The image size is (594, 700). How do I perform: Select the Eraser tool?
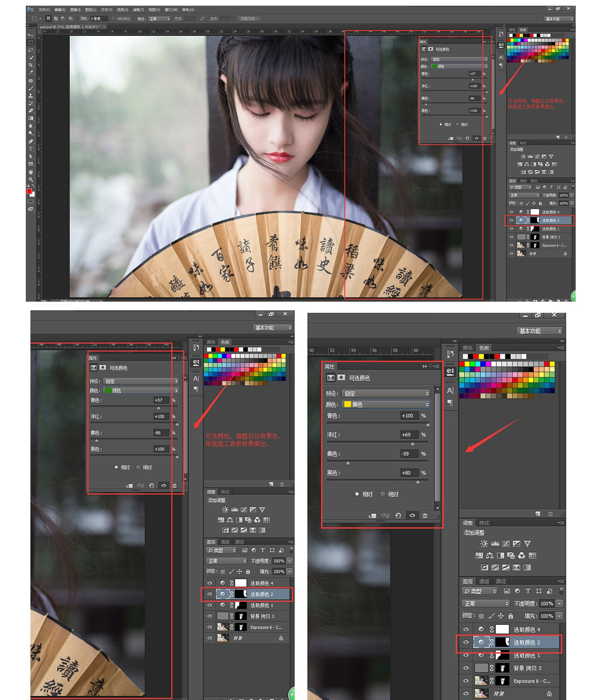click(30, 111)
